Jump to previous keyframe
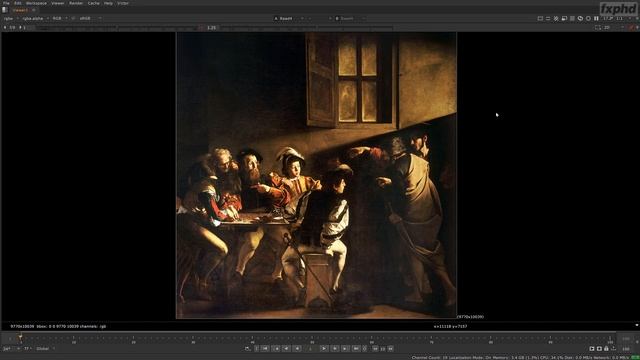640x360 pixels. pos(277,349)
